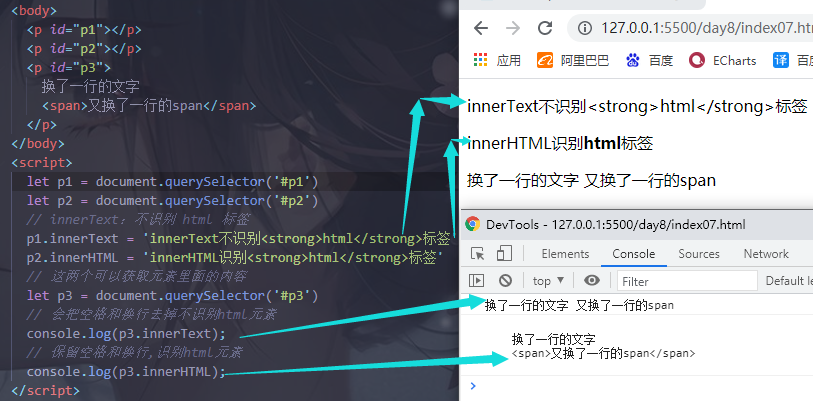Click the rendered innerText不识别 paragraph on the page
Image resolution: width=813 pixels, height=401 pixels.
pyautogui.click(x=637, y=106)
